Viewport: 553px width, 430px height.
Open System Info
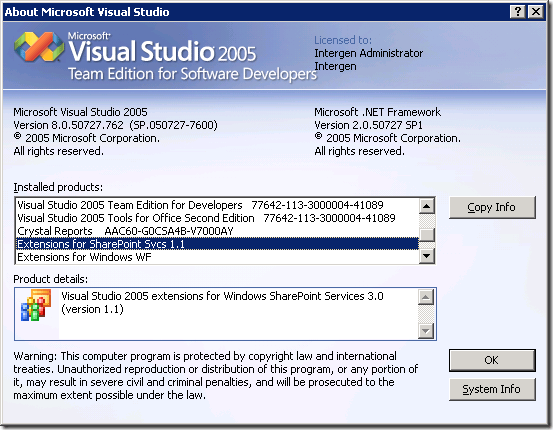point(492,389)
